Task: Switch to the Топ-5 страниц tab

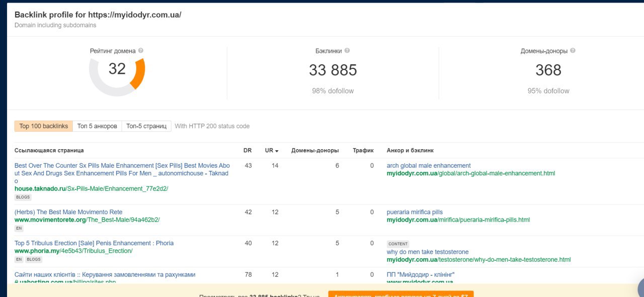Action: coord(146,126)
